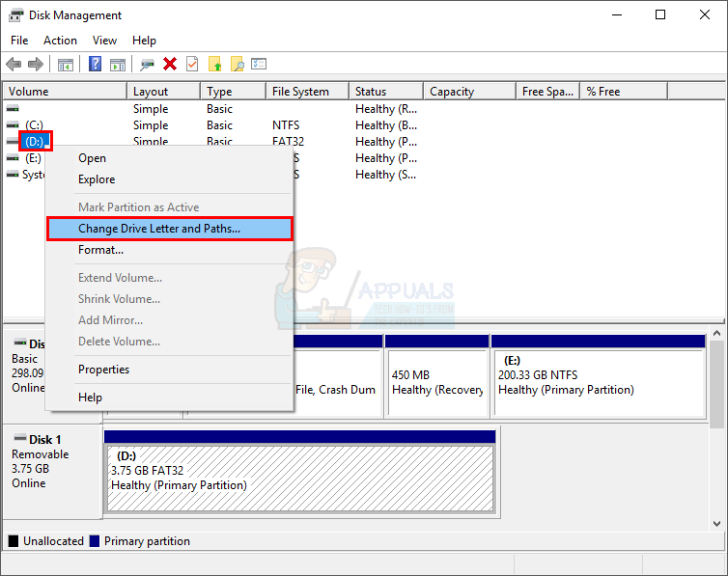Click Mark Partition as Active entry
The image size is (728, 576).
[170, 207]
